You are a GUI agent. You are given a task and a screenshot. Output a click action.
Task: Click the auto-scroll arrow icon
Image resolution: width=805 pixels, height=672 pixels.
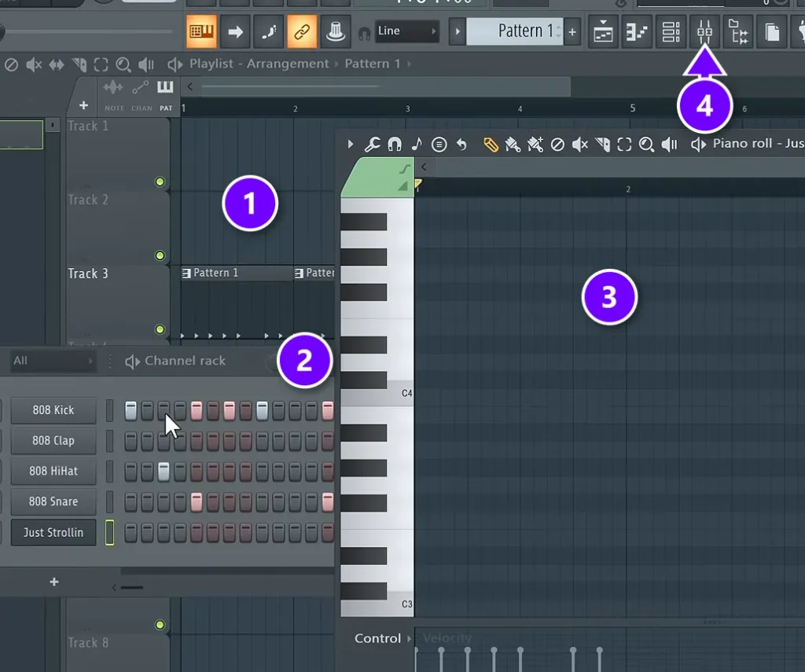click(235, 31)
